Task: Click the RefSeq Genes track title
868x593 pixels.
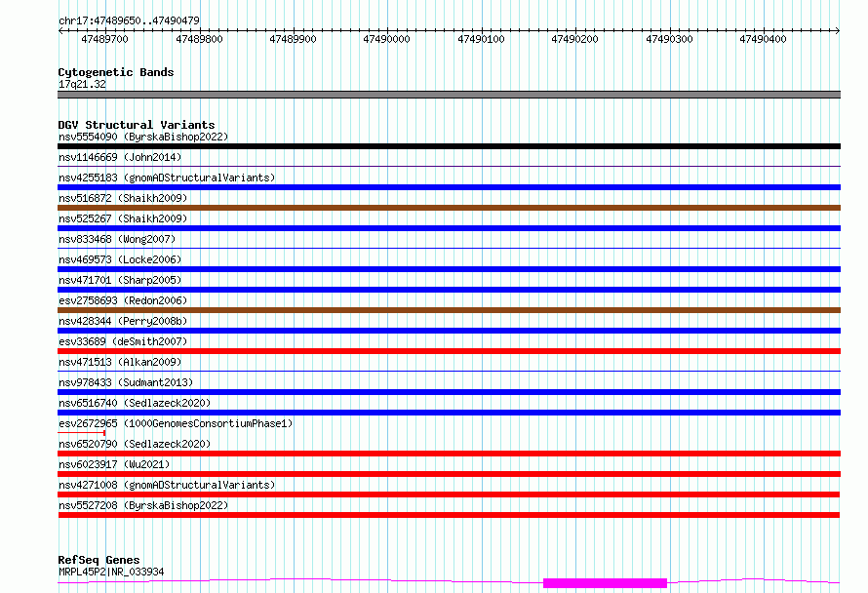Action: click(99, 560)
